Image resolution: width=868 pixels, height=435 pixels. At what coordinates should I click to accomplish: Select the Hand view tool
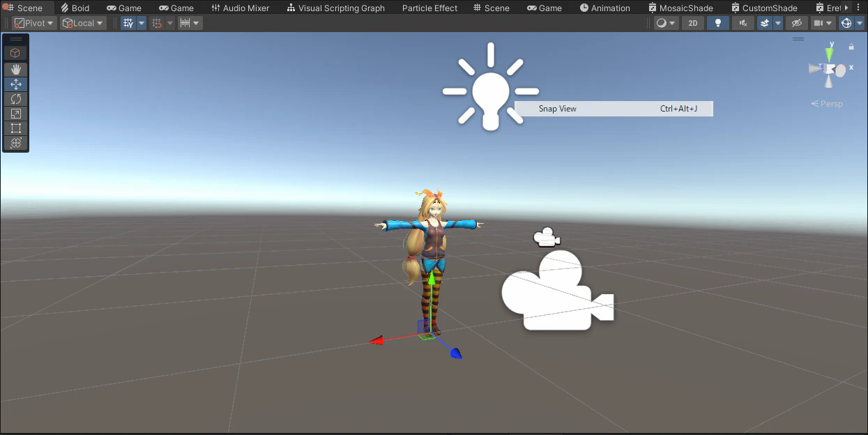click(15, 69)
